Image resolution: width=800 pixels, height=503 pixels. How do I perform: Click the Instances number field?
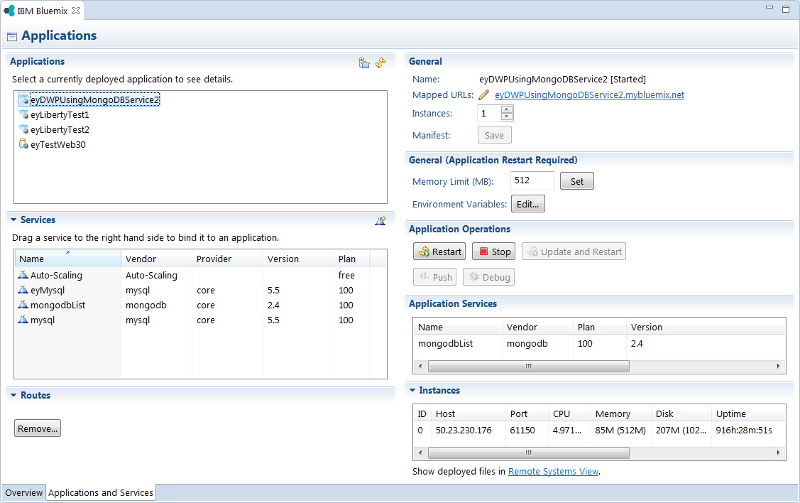point(489,113)
